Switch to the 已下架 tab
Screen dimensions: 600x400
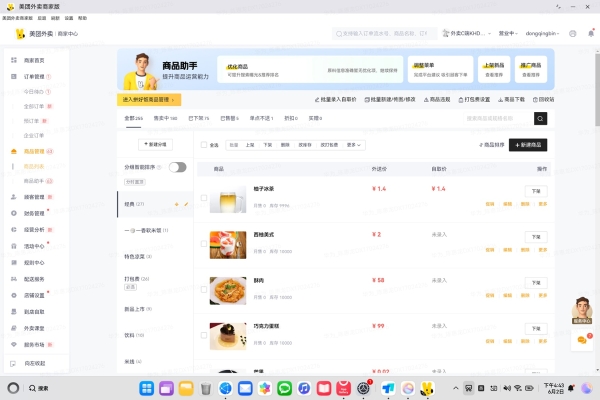tap(199, 118)
